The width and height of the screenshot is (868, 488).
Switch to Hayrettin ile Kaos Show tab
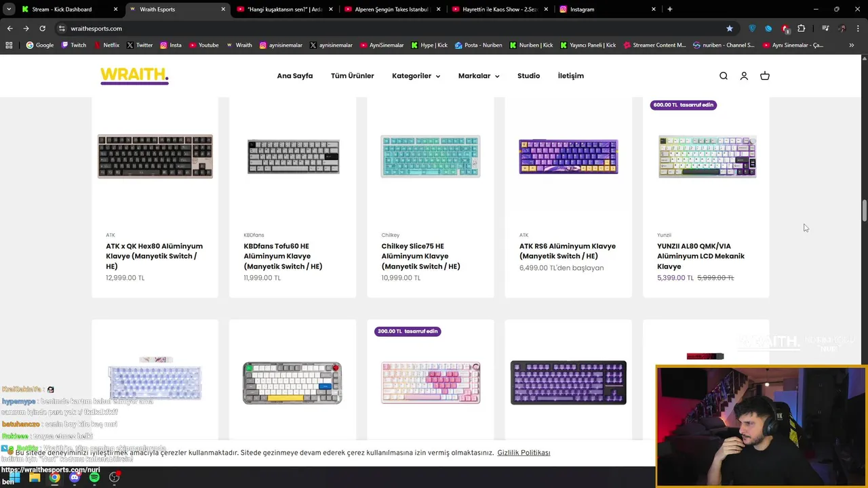500,9
